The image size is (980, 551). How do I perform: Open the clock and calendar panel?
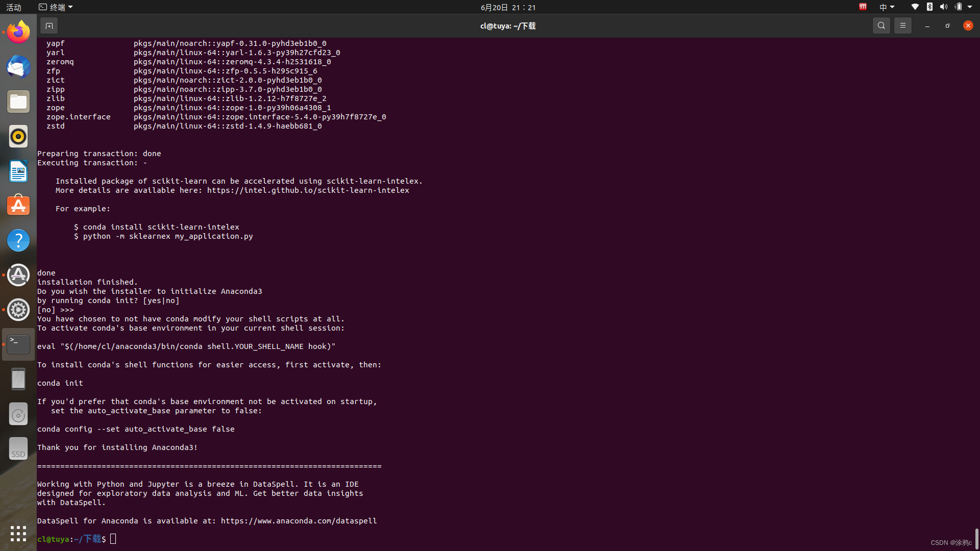[508, 7]
